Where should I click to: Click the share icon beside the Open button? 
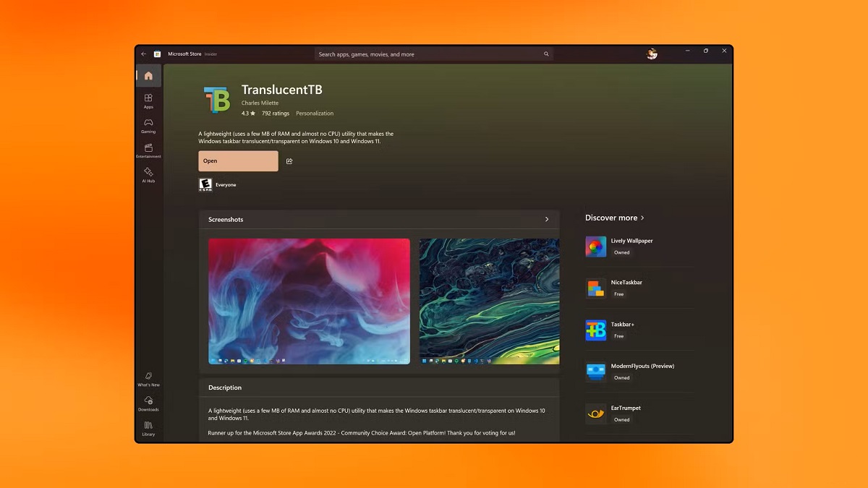point(289,161)
